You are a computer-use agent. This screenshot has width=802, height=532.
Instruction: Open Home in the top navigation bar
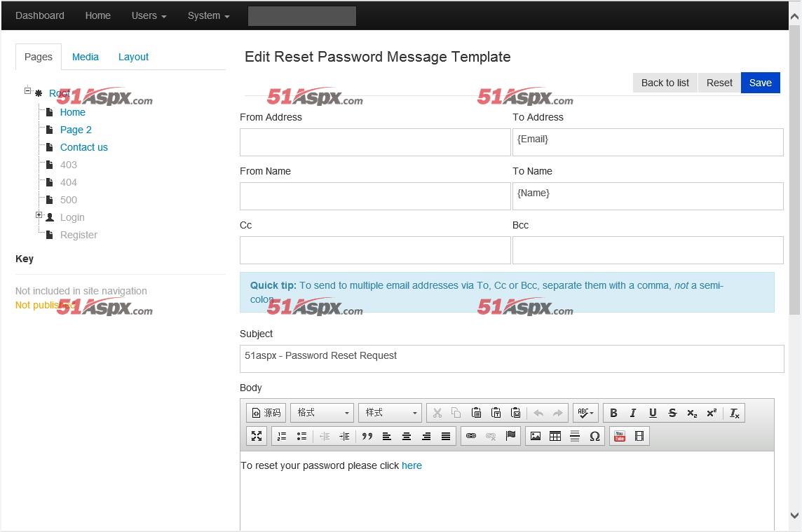(97, 16)
